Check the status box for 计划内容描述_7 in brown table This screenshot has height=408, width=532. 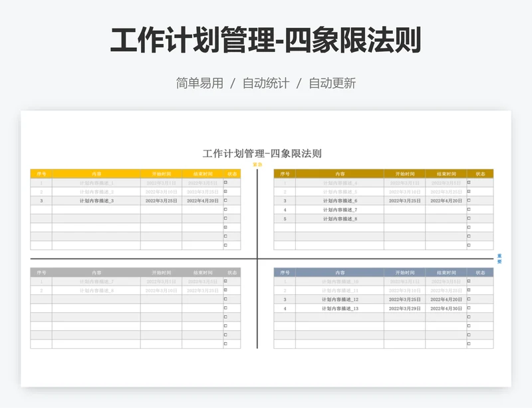tap(469, 210)
